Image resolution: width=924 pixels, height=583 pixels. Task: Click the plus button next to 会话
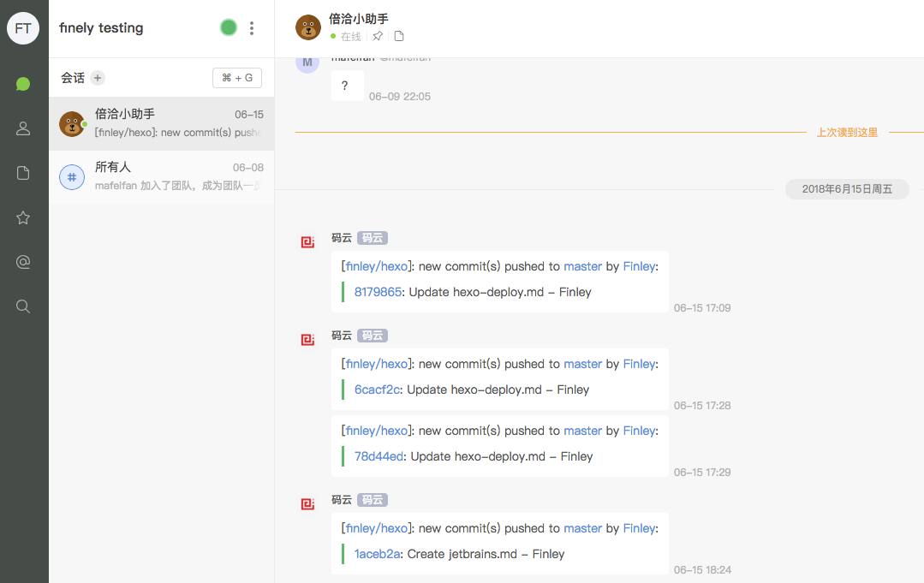pyautogui.click(x=98, y=78)
